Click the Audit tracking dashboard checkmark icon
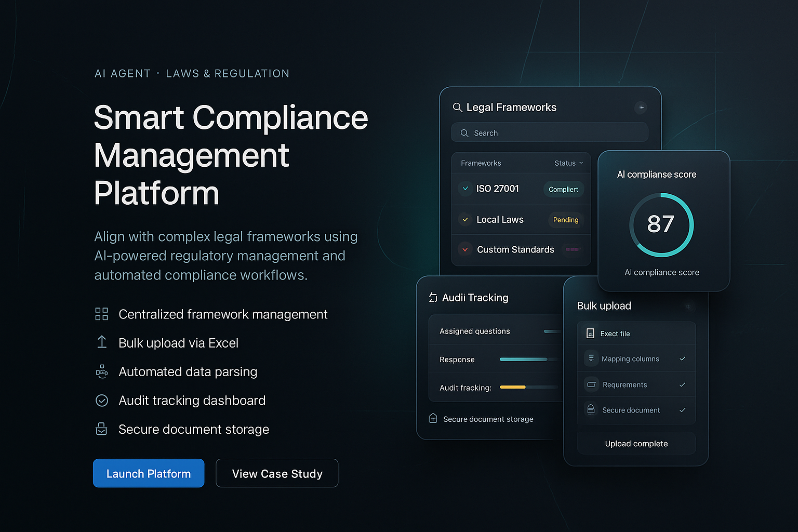Image resolution: width=798 pixels, height=532 pixels. (x=101, y=400)
